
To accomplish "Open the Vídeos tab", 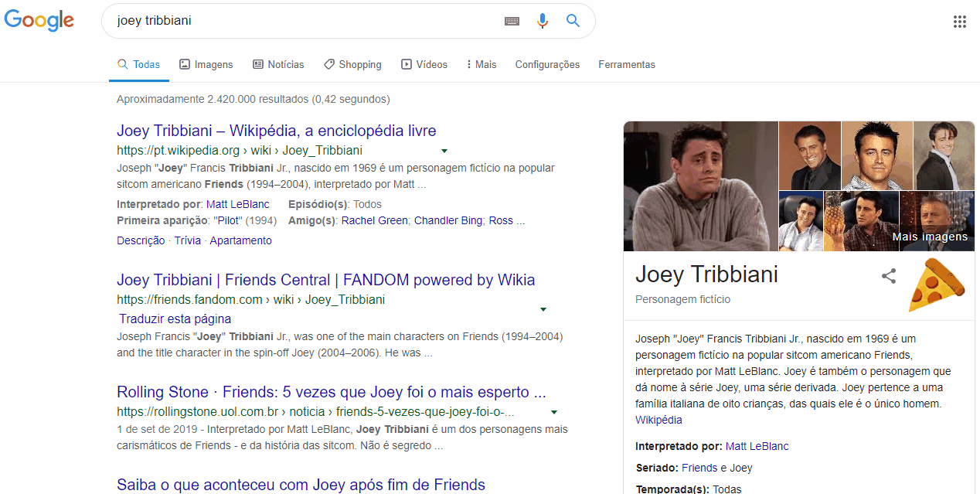I will (424, 65).
